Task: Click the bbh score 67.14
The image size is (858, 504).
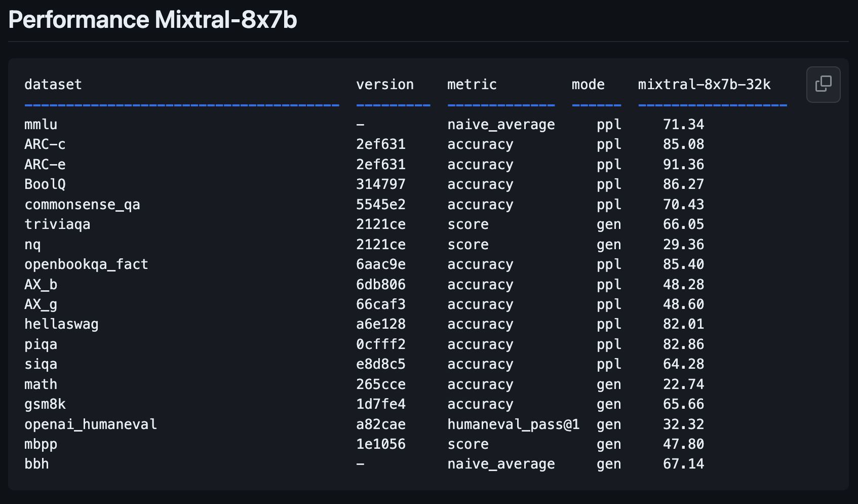Action: pyautogui.click(x=683, y=464)
